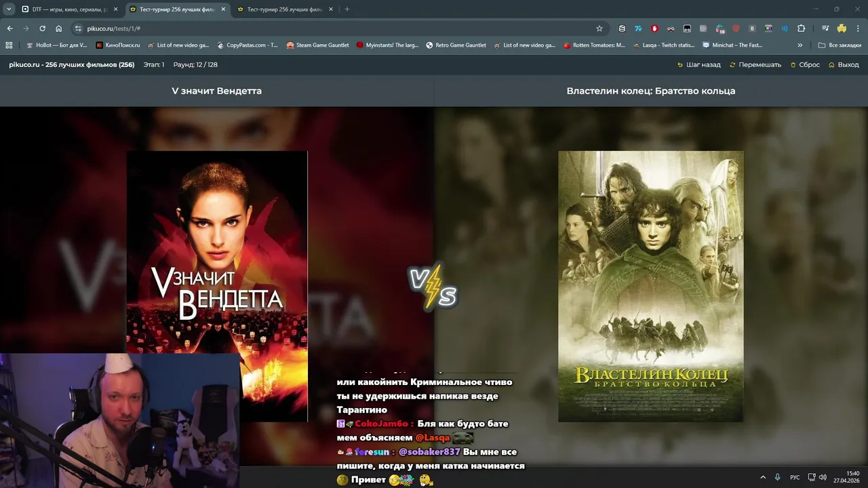Open the database stack extension icon
Viewport: 868px width, 488px height.
[x=622, y=28]
